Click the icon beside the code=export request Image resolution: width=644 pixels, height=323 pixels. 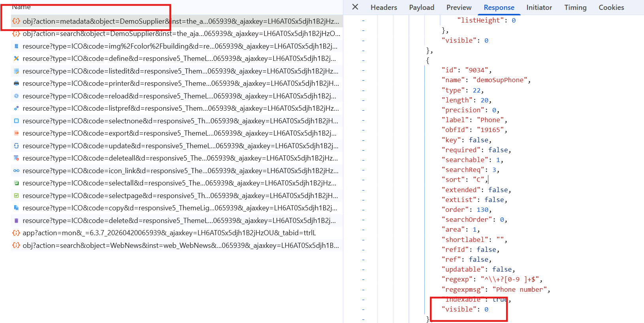(x=16, y=133)
